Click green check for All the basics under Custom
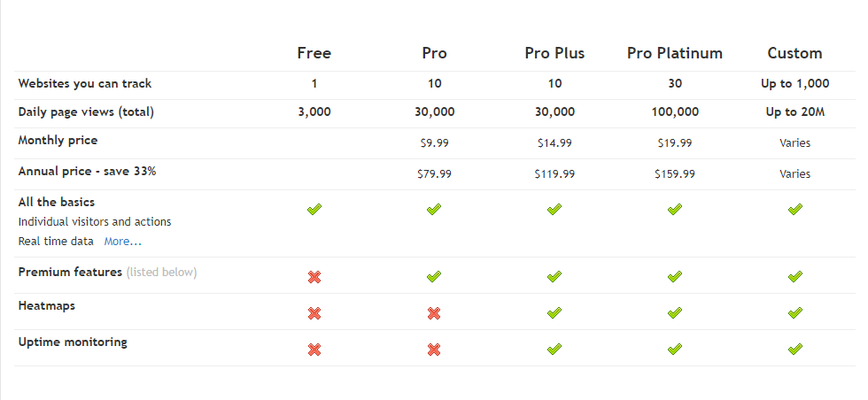Image resolution: width=868 pixels, height=400 pixels. pyautogui.click(x=795, y=209)
